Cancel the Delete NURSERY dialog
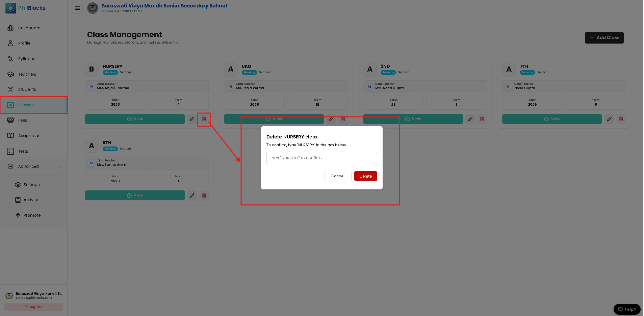Screen dimensions: 644x316 pyautogui.click(x=338, y=176)
